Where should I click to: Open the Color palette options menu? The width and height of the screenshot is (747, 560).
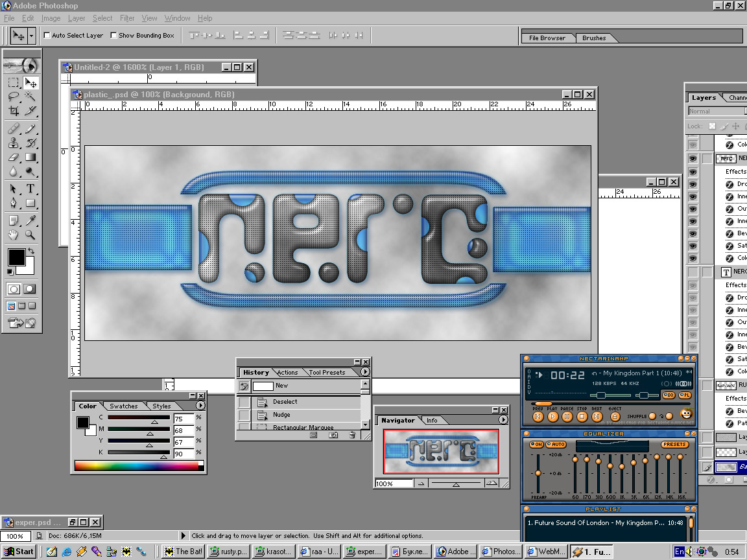point(200,406)
